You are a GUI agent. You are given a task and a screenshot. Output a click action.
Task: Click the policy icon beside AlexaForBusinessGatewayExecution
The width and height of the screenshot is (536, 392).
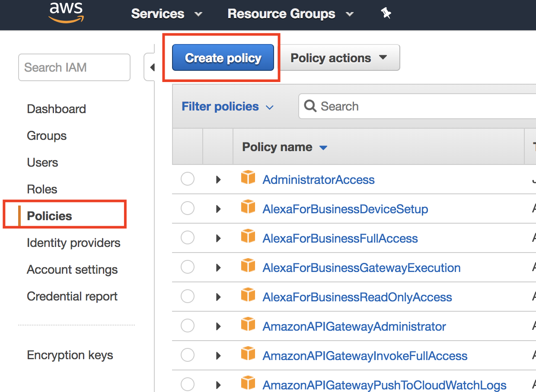click(x=248, y=266)
